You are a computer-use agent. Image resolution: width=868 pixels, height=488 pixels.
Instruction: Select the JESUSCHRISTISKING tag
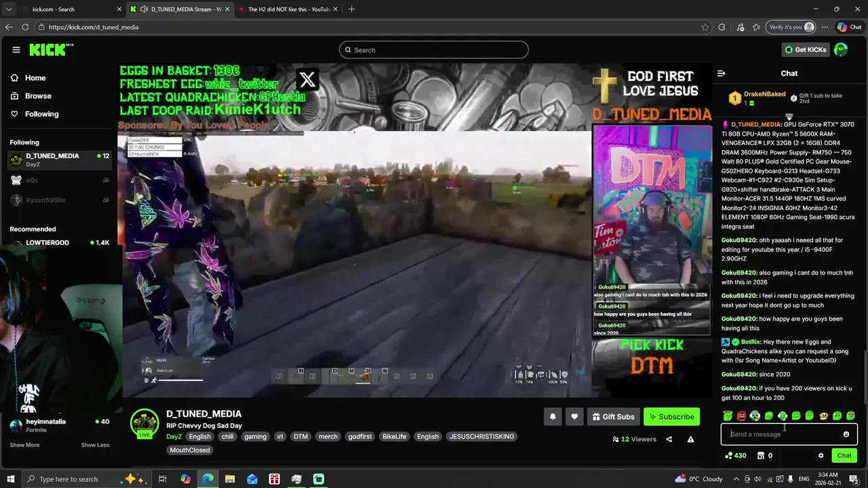(x=481, y=436)
